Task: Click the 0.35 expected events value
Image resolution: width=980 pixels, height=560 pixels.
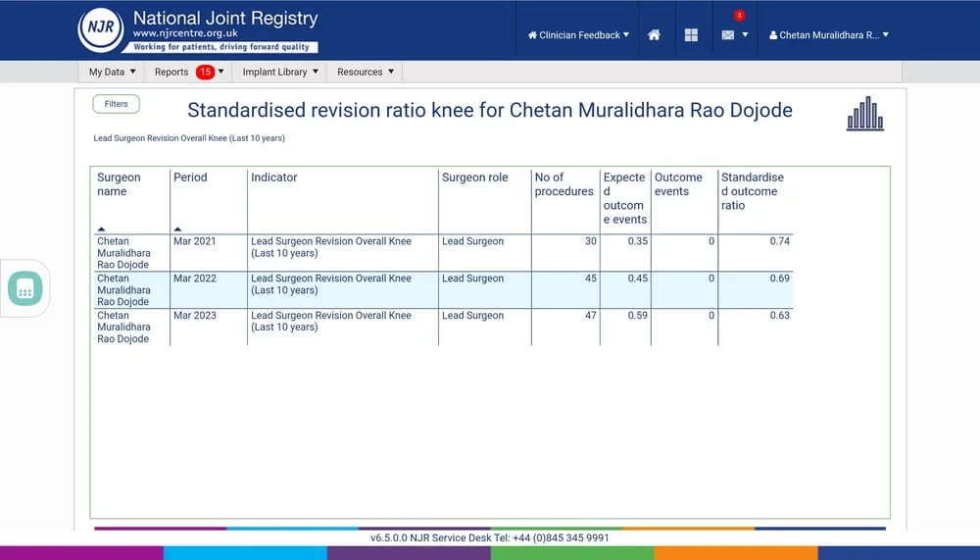Action: point(638,241)
